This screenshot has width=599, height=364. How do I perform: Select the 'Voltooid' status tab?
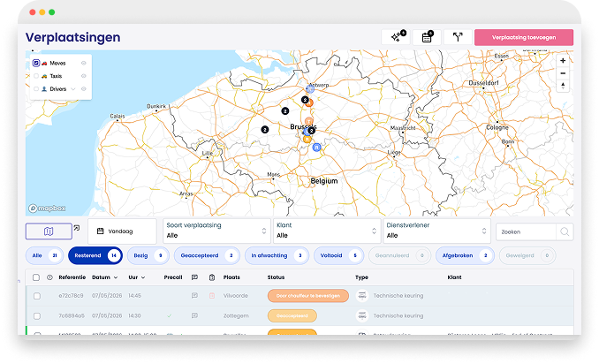click(x=338, y=255)
